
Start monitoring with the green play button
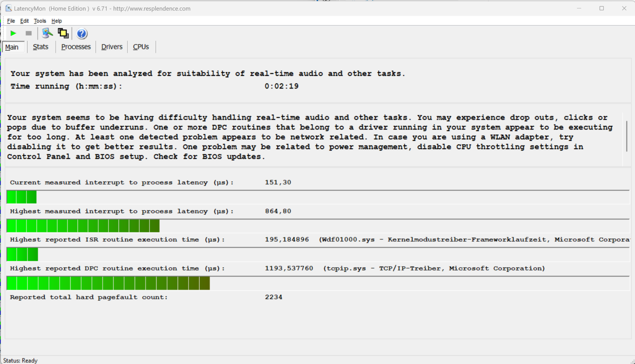pos(13,33)
